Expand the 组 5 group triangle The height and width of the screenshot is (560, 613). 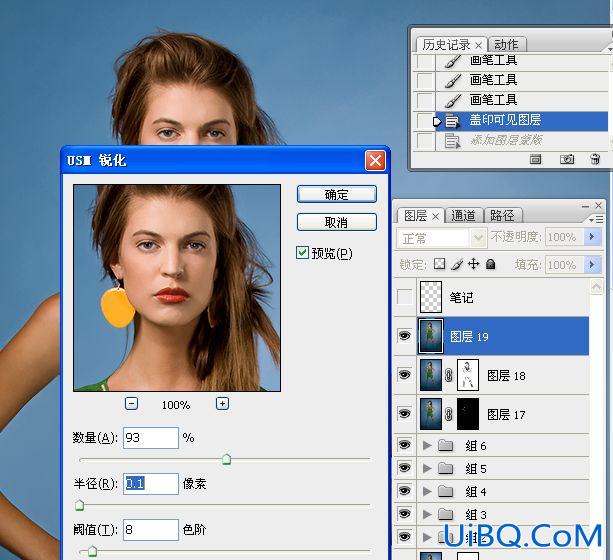[427, 468]
